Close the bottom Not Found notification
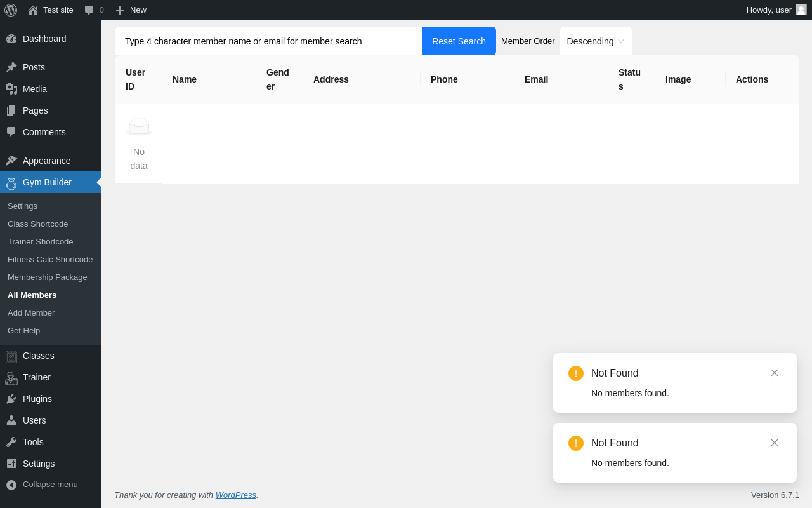812x508 pixels. (775, 443)
